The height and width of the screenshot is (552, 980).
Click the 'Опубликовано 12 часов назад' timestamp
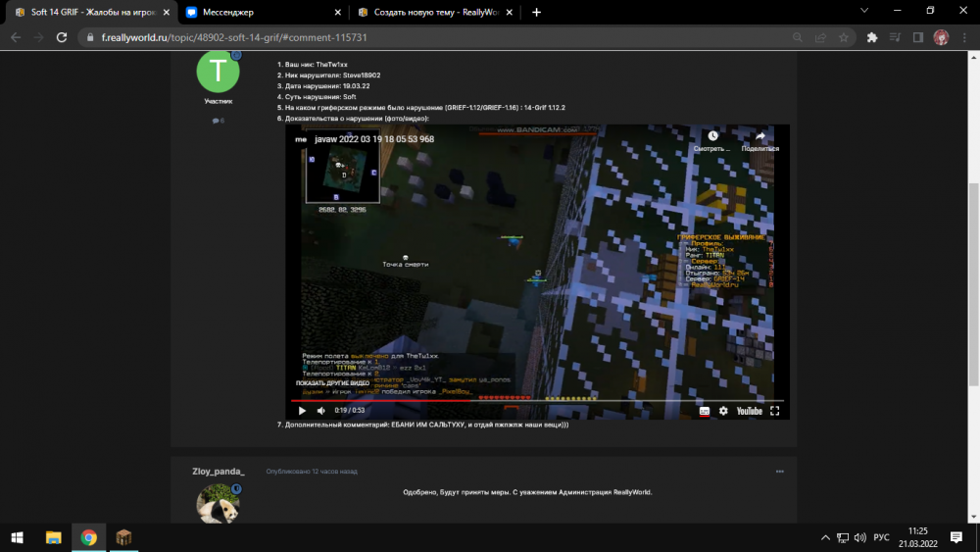coord(312,472)
